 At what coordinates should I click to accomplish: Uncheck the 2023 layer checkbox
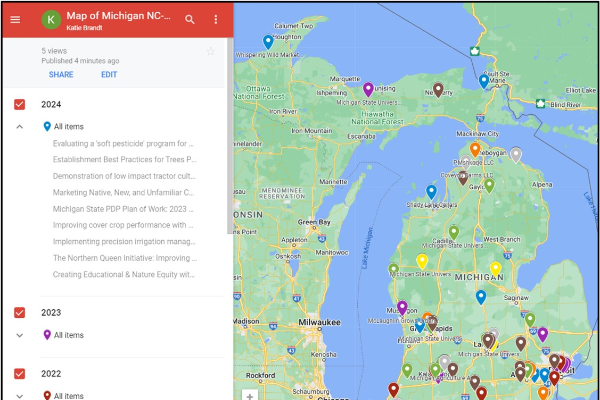pyautogui.click(x=20, y=313)
